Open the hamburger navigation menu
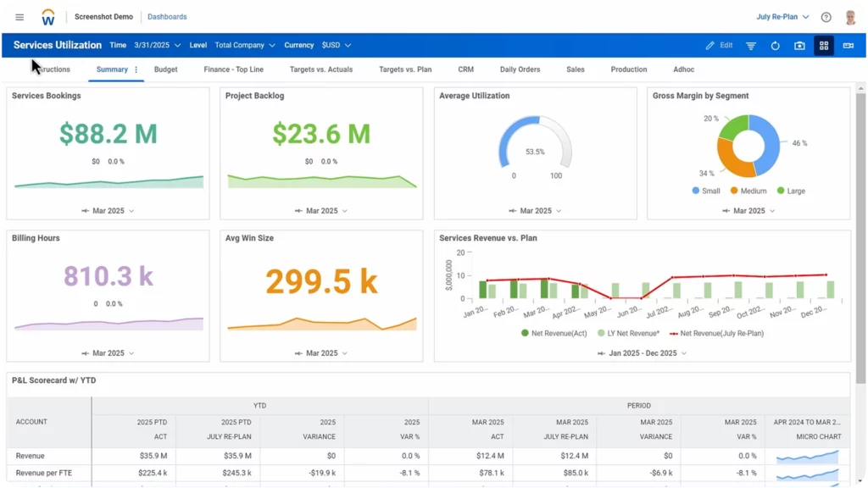The width and height of the screenshot is (868, 488). click(x=19, y=16)
